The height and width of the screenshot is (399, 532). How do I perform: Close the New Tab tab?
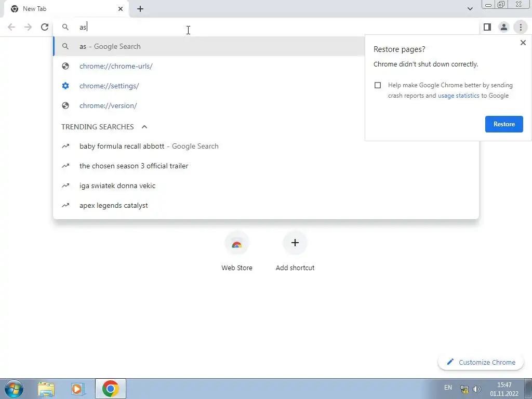coord(121,9)
